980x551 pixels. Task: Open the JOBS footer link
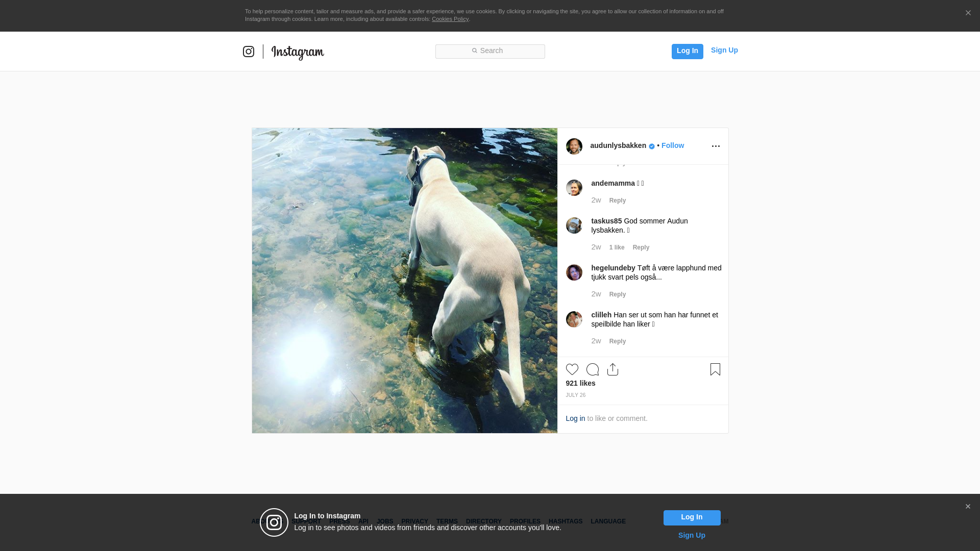pyautogui.click(x=385, y=521)
